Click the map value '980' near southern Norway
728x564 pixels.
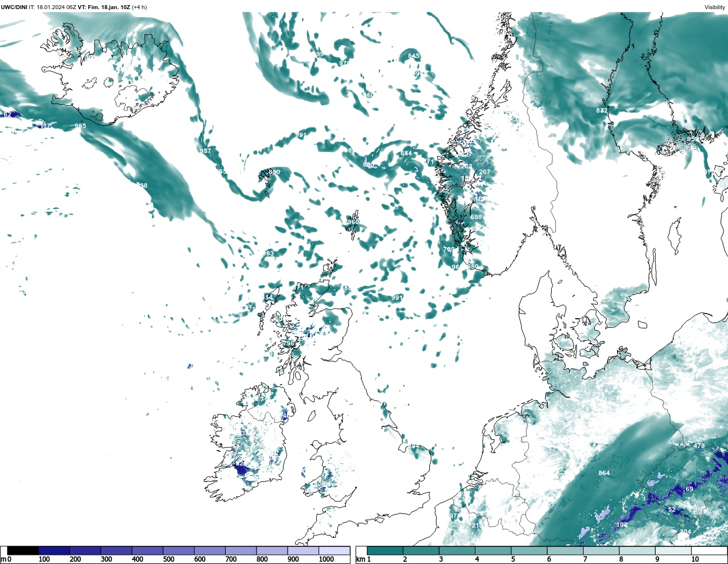tap(473, 266)
